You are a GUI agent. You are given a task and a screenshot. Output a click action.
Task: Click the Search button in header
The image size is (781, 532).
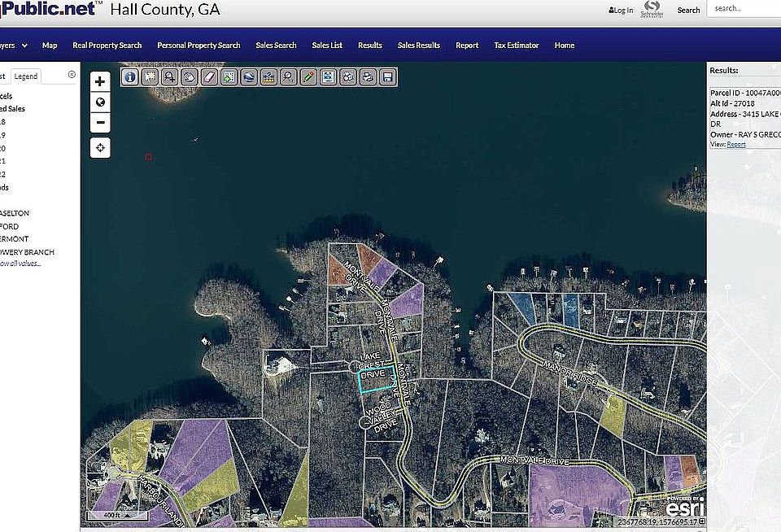(688, 10)
